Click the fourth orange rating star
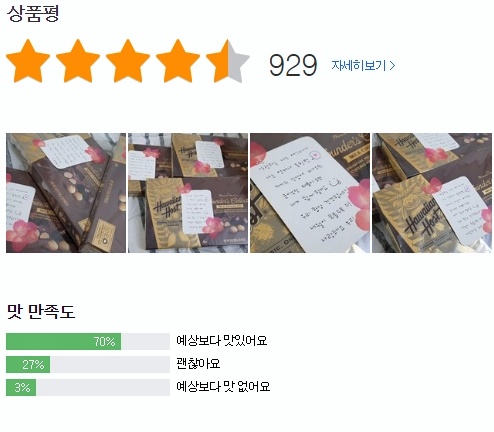Image resolution: width=494 pixels, height=432 pixels. click(178, 61)
